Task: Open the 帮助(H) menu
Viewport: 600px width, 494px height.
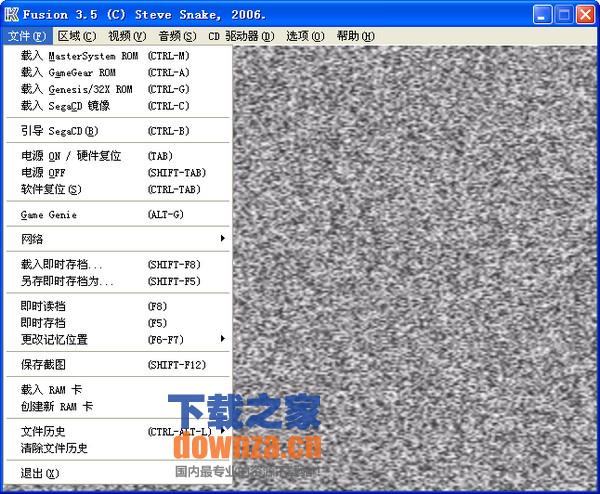Action: point(355,36)
